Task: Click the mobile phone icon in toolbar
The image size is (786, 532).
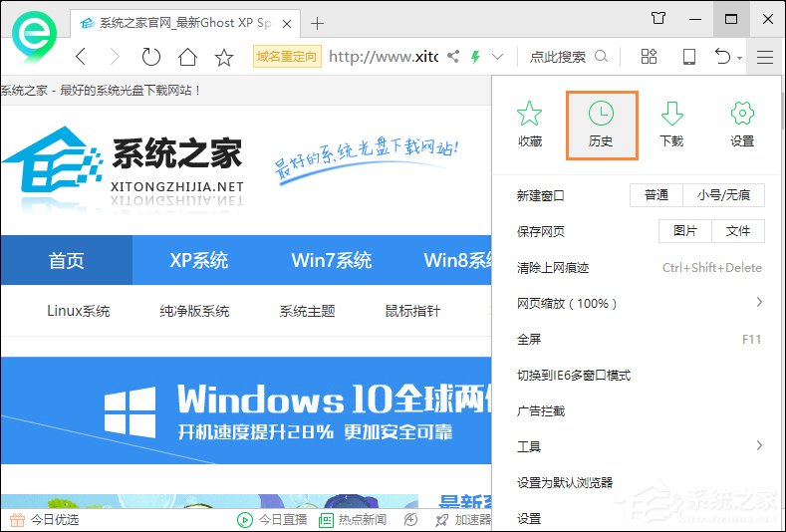Action: tap(689, 57)
